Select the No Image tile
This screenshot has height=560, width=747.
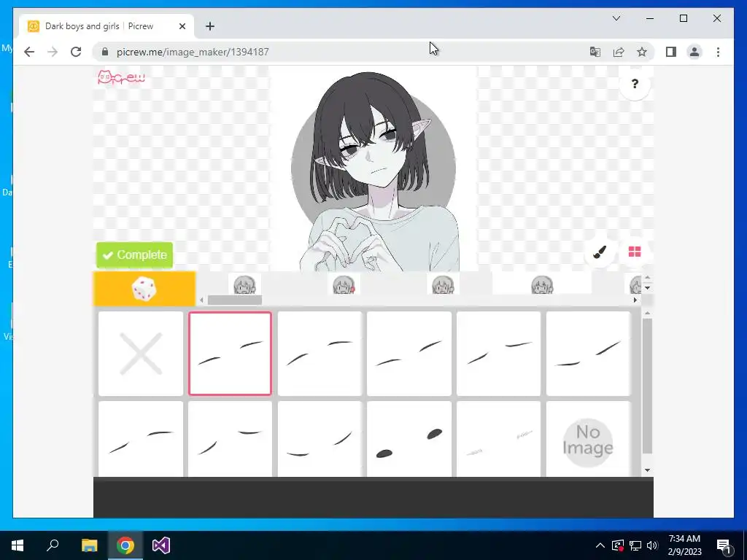(589, 439)
